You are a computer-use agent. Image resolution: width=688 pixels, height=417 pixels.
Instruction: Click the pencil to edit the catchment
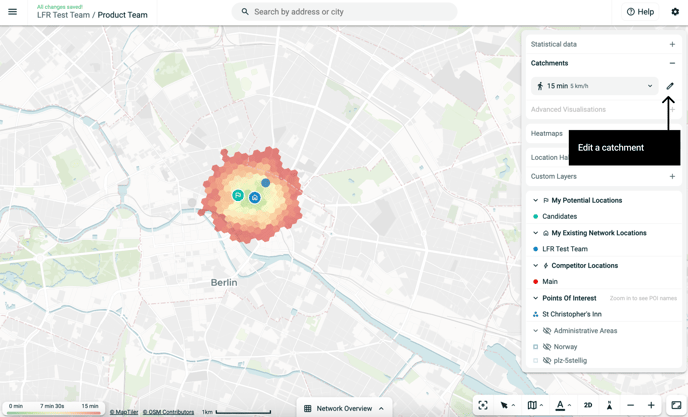[670, 86]
